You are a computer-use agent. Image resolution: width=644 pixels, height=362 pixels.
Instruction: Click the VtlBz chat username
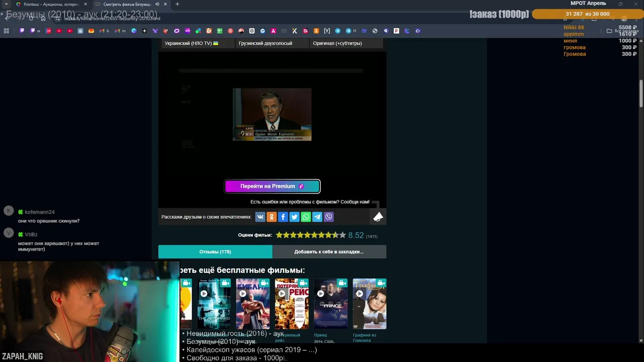point(31,234)
